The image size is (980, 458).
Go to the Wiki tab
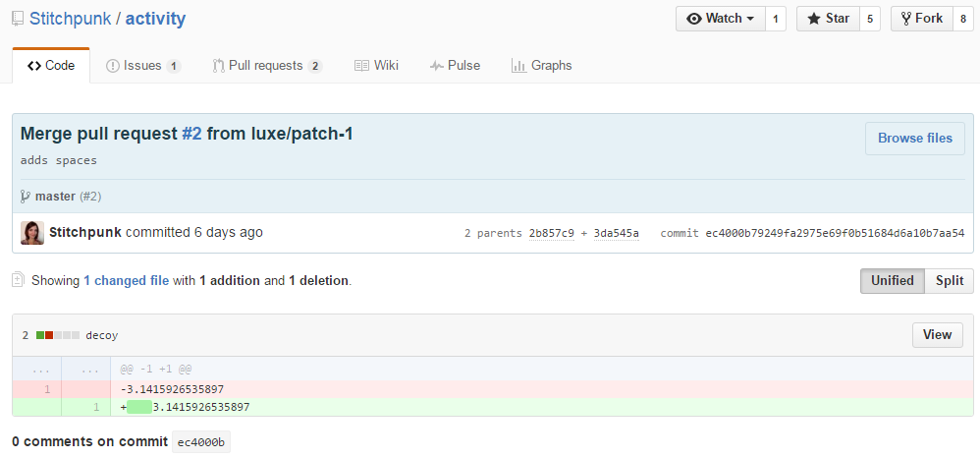(376, 66)
